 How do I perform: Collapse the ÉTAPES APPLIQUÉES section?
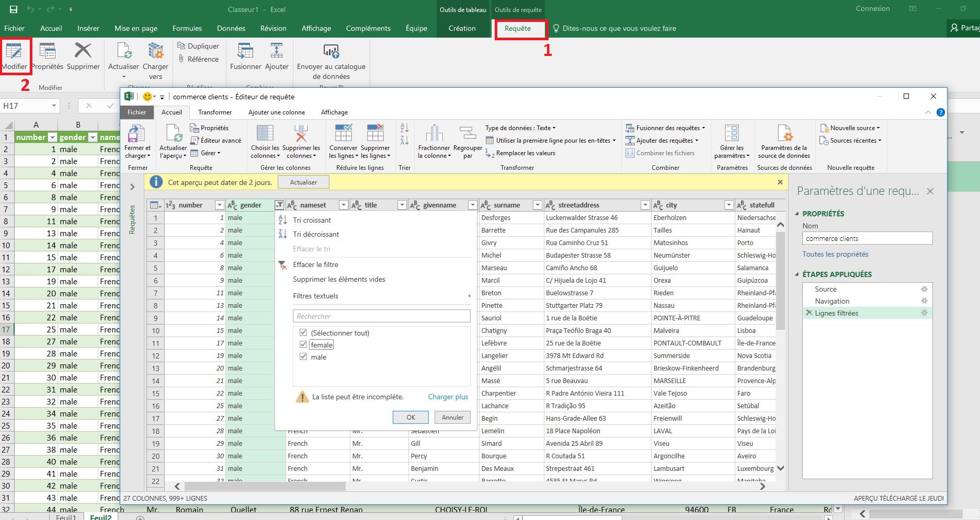click(797, 274)
